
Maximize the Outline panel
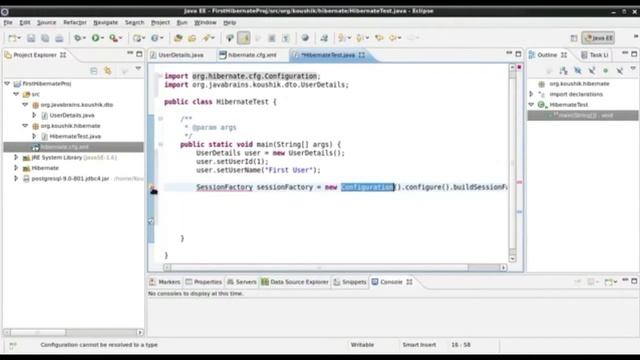pos(634,53)
